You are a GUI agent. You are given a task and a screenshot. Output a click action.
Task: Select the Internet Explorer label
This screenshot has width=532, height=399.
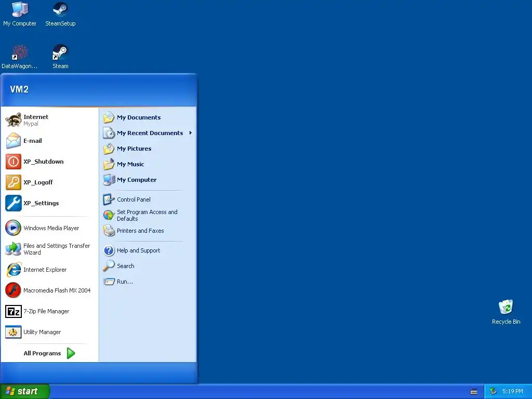(x=45, y=270)
